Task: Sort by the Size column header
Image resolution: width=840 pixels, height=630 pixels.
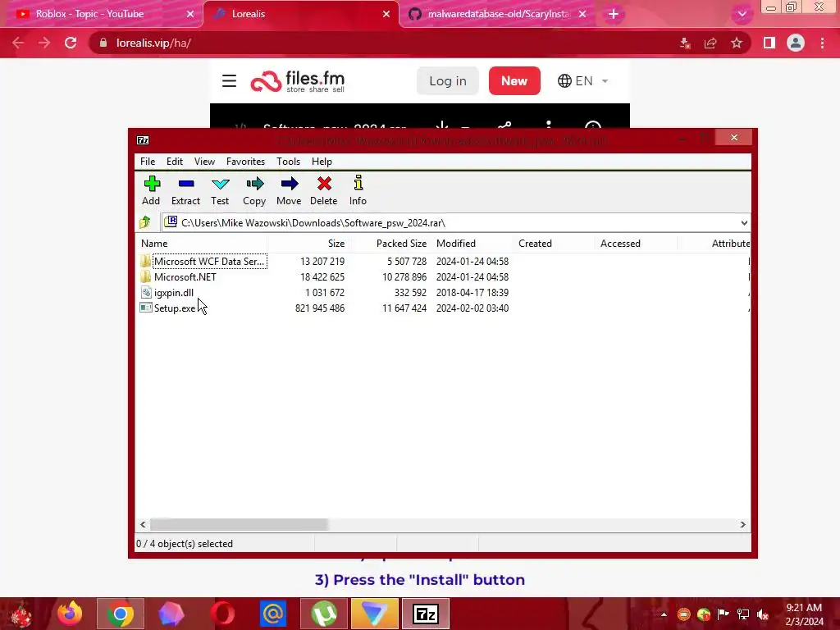Action: [336, 243]
